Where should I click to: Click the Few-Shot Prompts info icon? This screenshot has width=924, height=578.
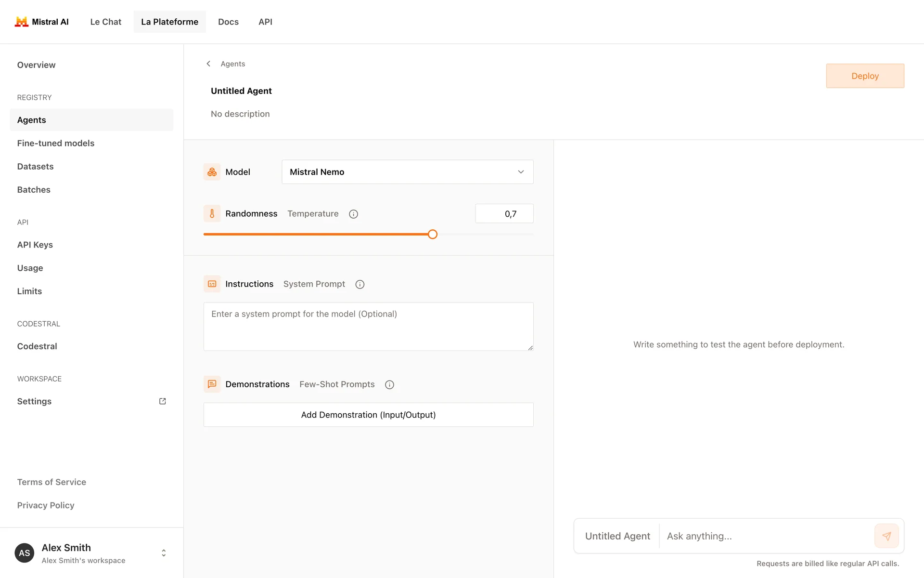click(389, 384)
